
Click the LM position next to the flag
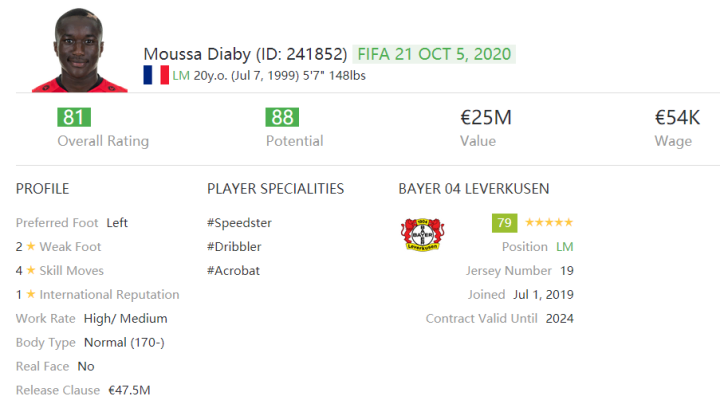point(181,76)
